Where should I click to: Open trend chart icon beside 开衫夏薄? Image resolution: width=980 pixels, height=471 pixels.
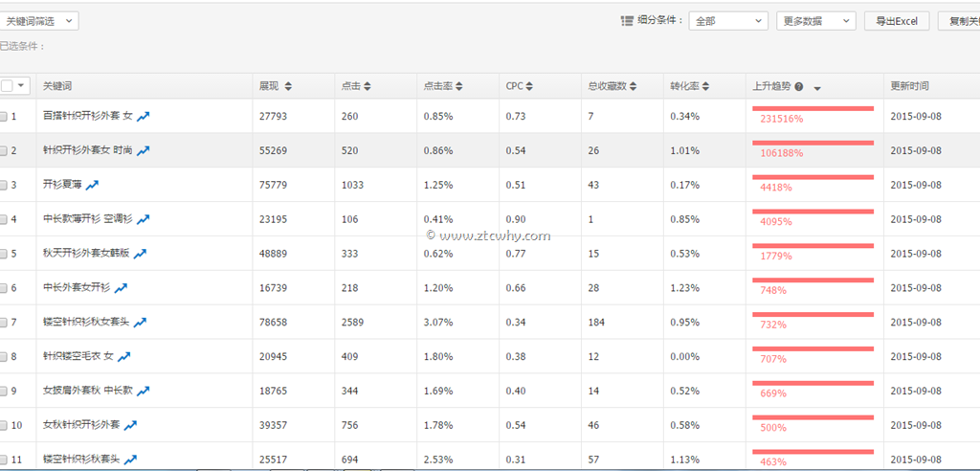click(93, 185)
